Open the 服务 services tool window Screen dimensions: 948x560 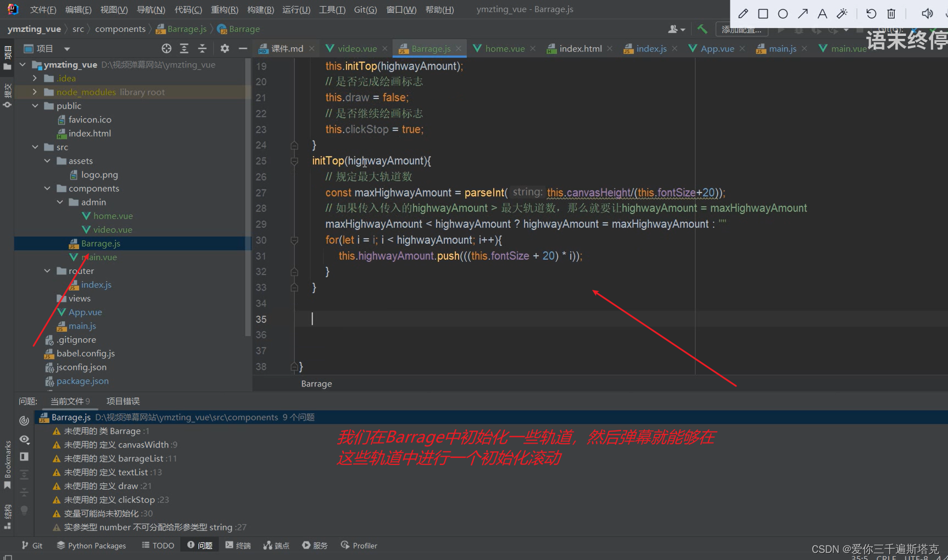point(315,545)
